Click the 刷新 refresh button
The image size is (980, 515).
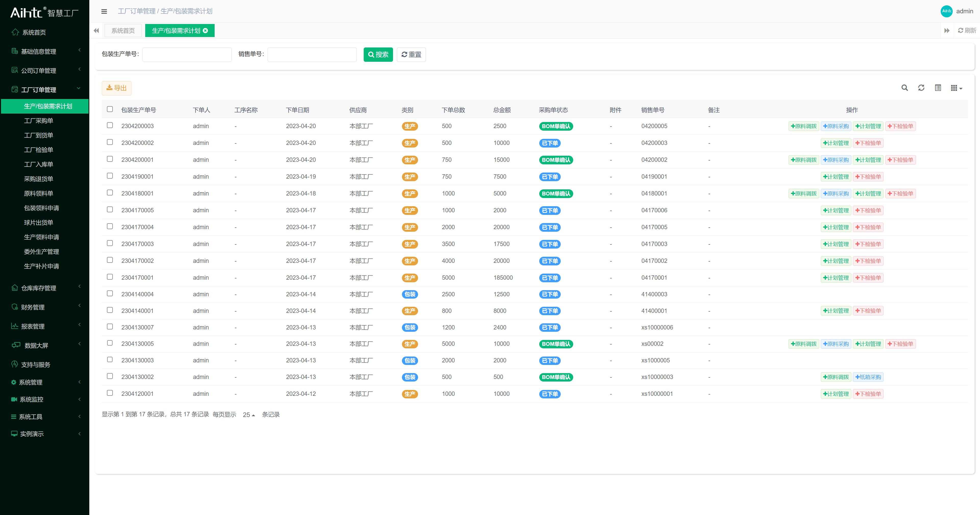point(967,30)
